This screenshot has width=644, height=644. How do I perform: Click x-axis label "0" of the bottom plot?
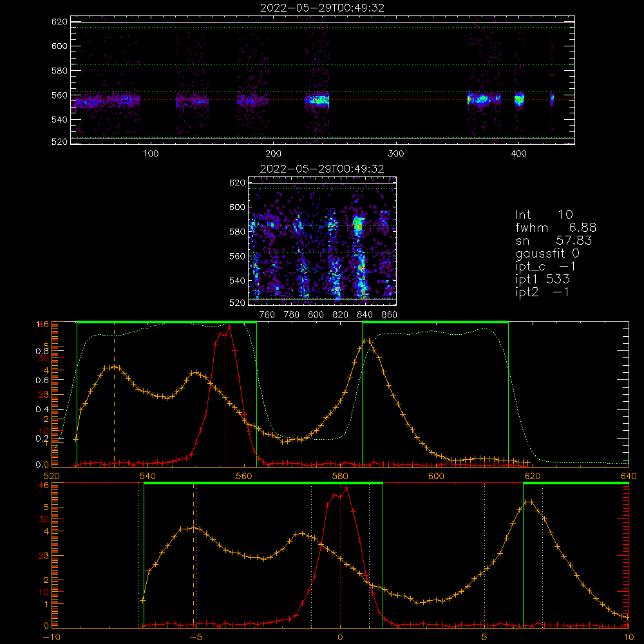coord(340,637)
